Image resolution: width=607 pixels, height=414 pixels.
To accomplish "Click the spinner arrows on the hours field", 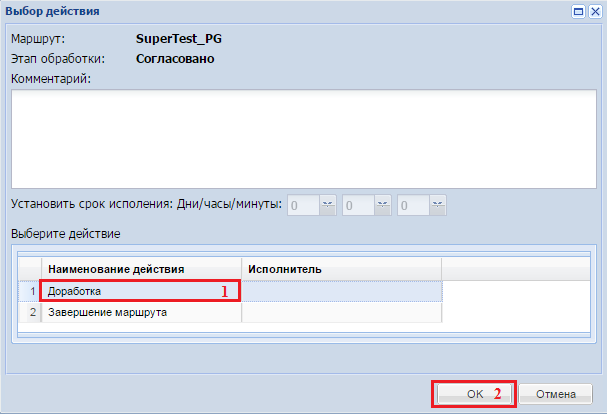I will pyautogui.click(x=382, y=205).
